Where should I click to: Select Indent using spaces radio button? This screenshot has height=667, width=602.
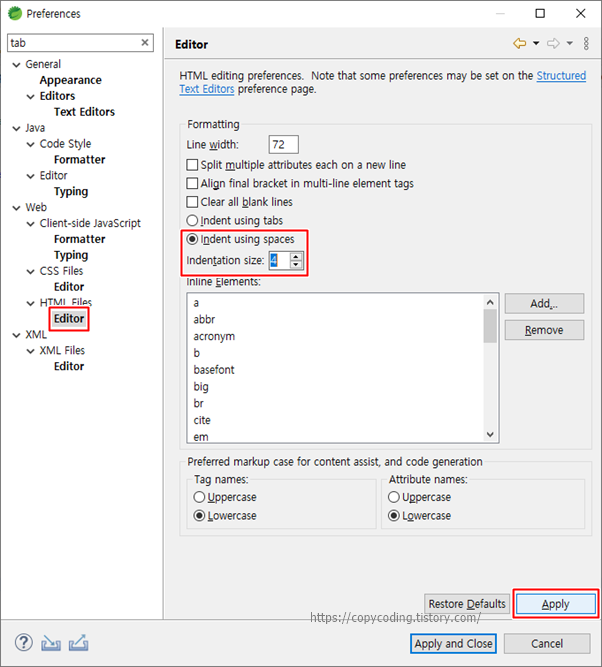pyautogui.click(x=192, y=239)
